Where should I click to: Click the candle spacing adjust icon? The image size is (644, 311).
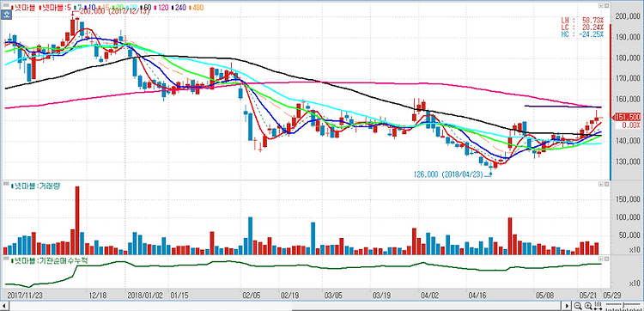598,306
